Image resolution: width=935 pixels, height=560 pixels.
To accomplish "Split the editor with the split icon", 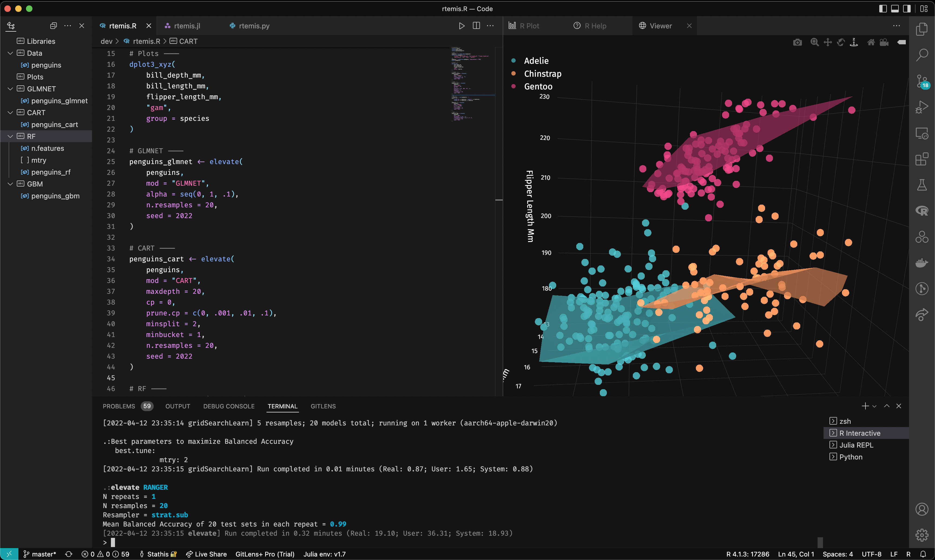I will pos(476,26).
